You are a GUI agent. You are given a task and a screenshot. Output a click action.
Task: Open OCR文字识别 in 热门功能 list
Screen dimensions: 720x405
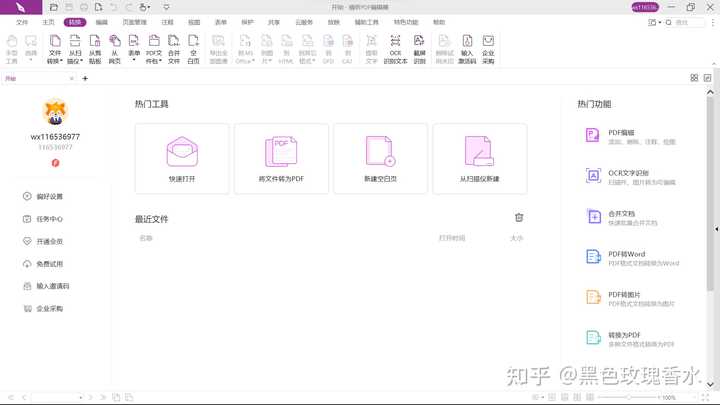tap(631, 177)
